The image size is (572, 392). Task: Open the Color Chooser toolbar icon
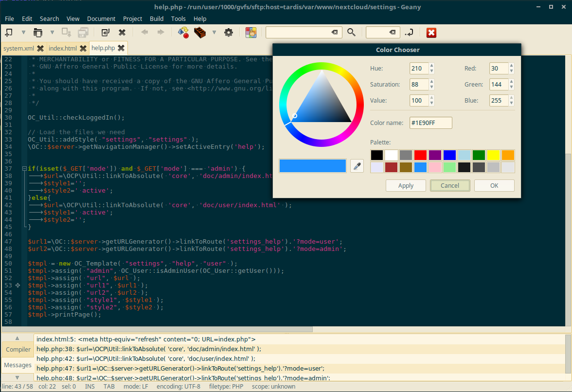[251, 32]
